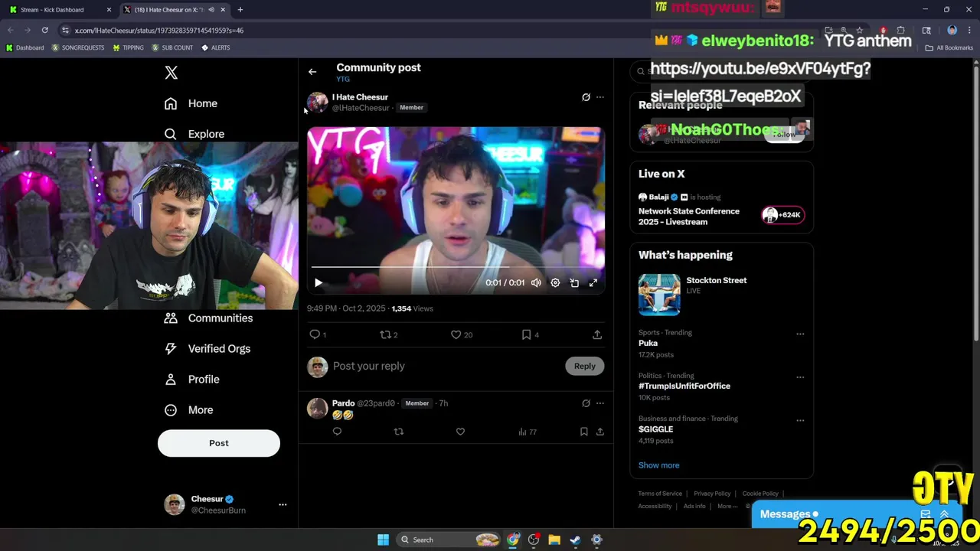Open the YTG community link under Community post
Viewport: 980px width, 551px height.
(343, 80)
